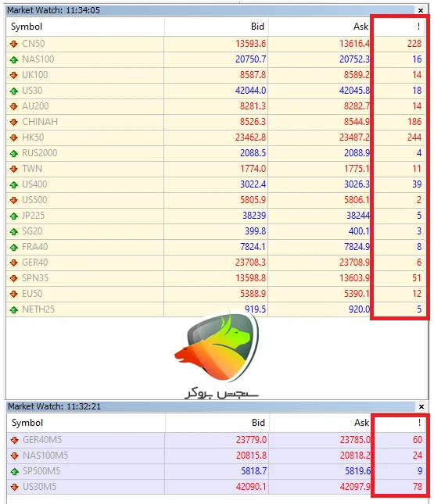Select the US30M5 symbol name
This screenshot has width=434, height=504.
(x=40, y=487)
